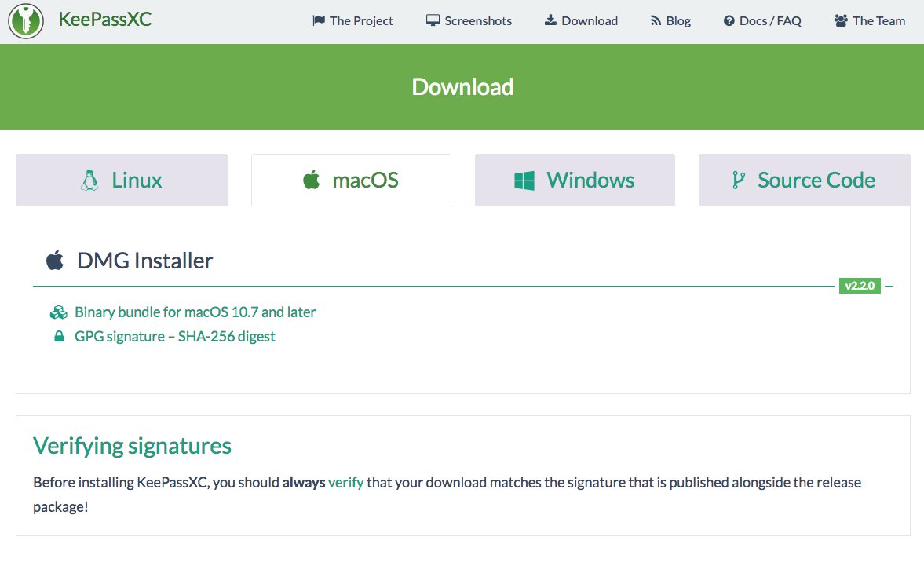
Task: Open the Source Code tab
Action: pyautogui.click(x=805, y=181)
